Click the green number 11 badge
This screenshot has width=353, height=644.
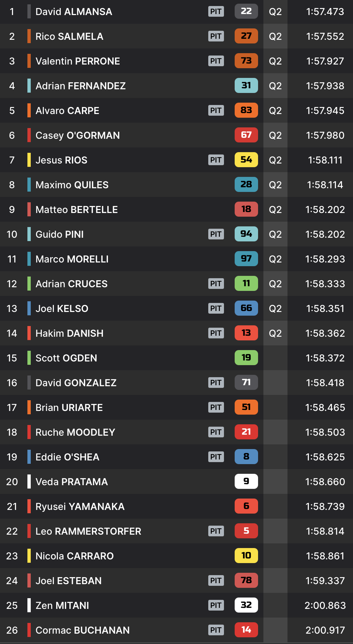[x=246, y=284]
